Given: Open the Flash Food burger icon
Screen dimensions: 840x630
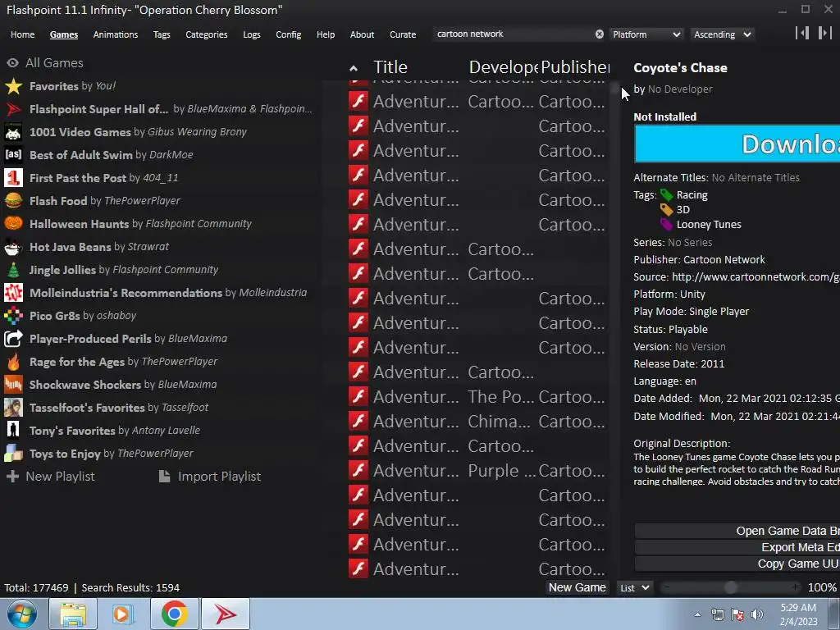Looking at the screenshot, I should click(13, 201).
